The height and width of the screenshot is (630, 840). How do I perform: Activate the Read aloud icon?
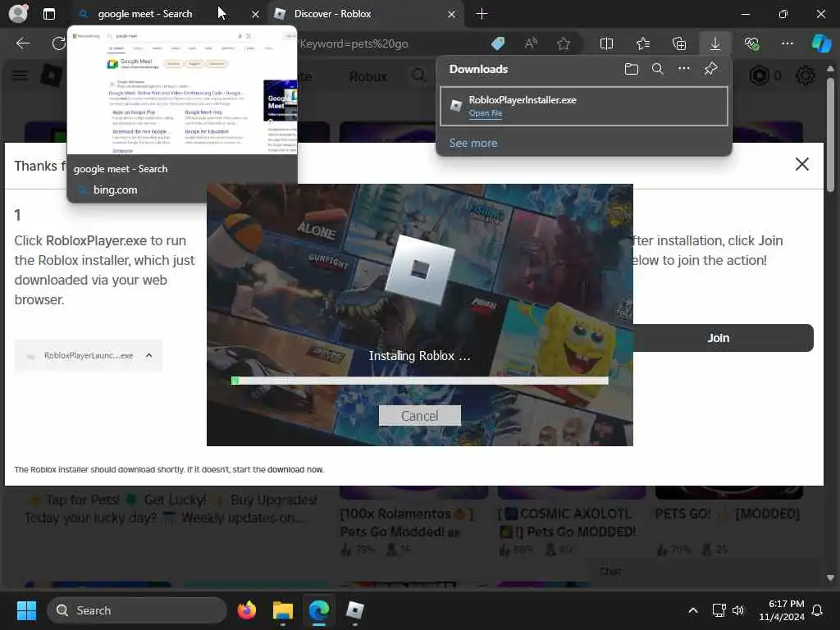531,43
